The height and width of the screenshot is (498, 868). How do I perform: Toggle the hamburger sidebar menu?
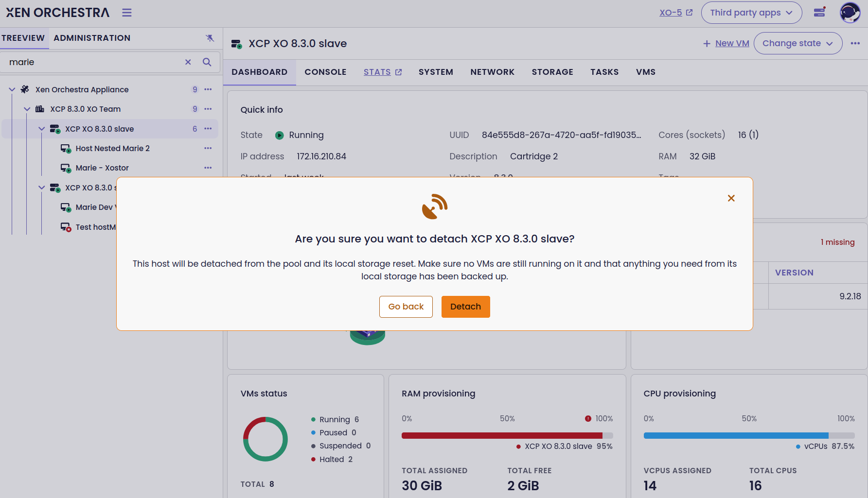[x=127, y=13]
